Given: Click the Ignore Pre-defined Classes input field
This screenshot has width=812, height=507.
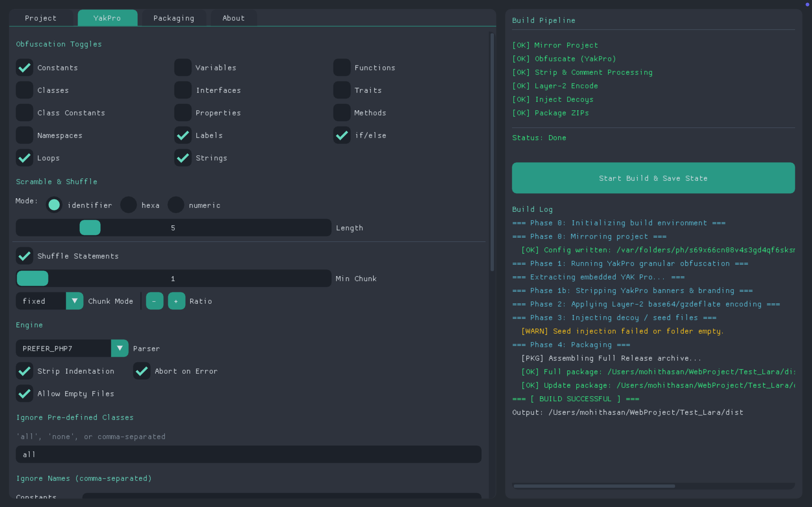Looking at the screenshot, I should (x=248, y=454).
